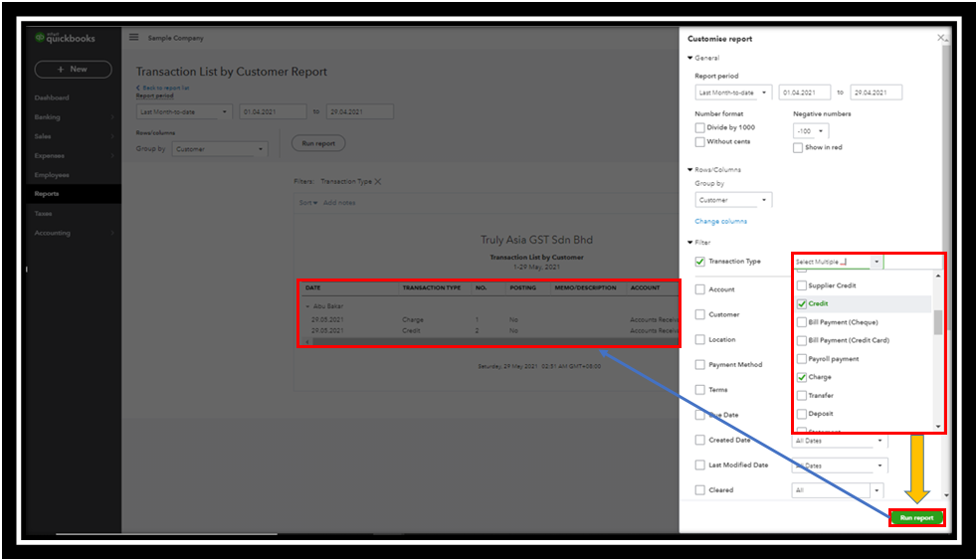Check Payroll payment option
The height and width of the screenshot is (560, 976).
(x=802, y=359)
